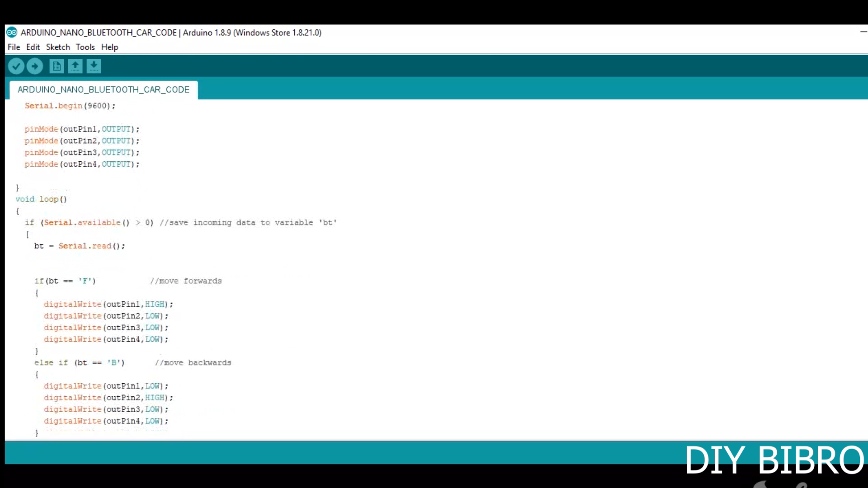
Task: Open the Edit menu
Action: (33, 47)
